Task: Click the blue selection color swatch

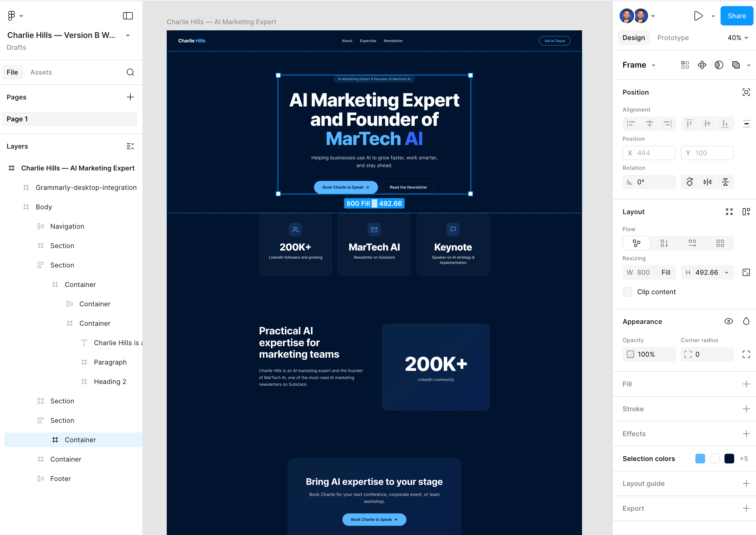Action: 700,458
